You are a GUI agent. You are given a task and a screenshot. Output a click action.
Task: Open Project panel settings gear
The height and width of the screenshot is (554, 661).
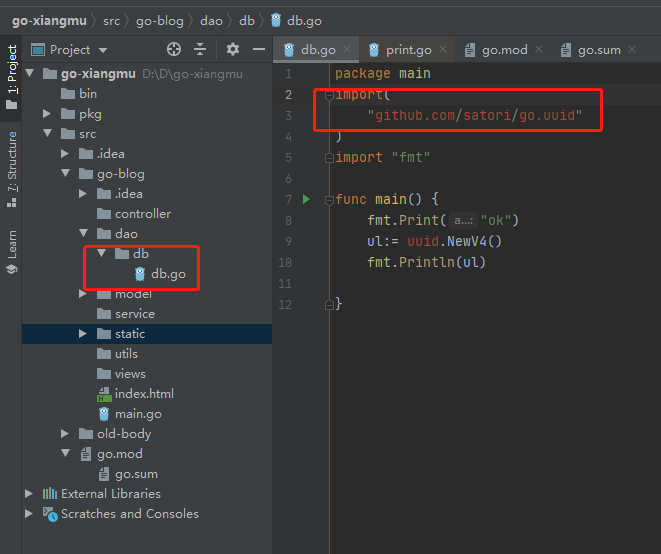coord(233,49)
